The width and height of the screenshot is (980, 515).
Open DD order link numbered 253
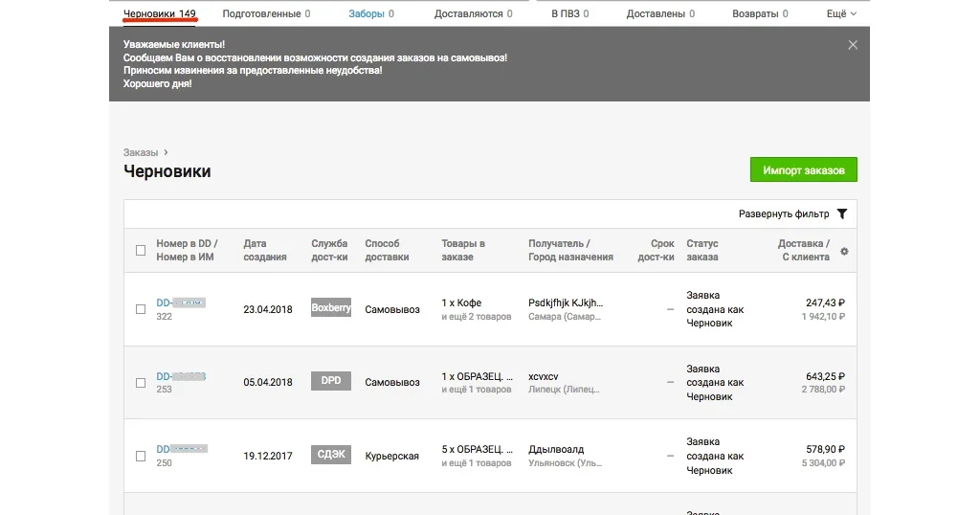click(181, 376)
